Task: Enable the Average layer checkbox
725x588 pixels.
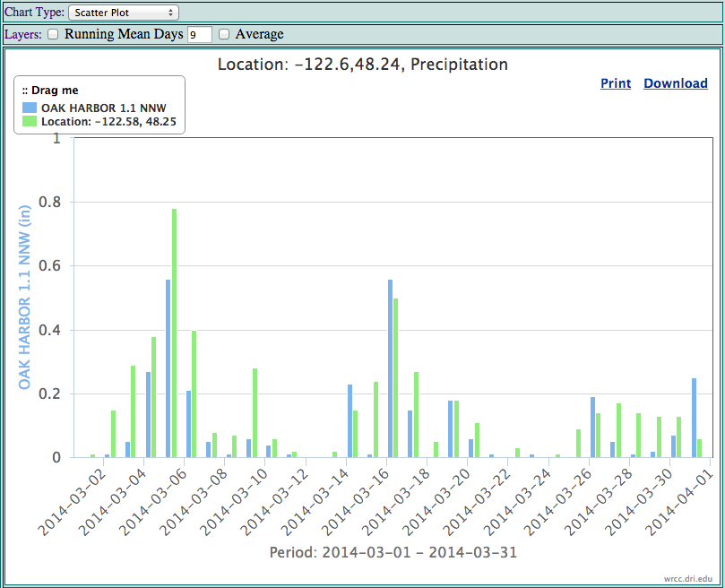Action: (x=224, y=34)
